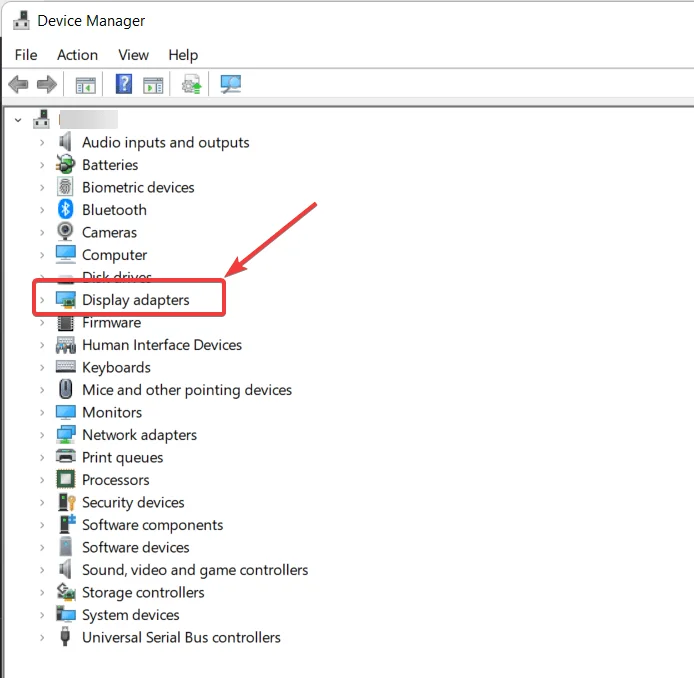The image size is (694, 678).
Task: Collapse the root computer node
Action: [x=18, y=120]
